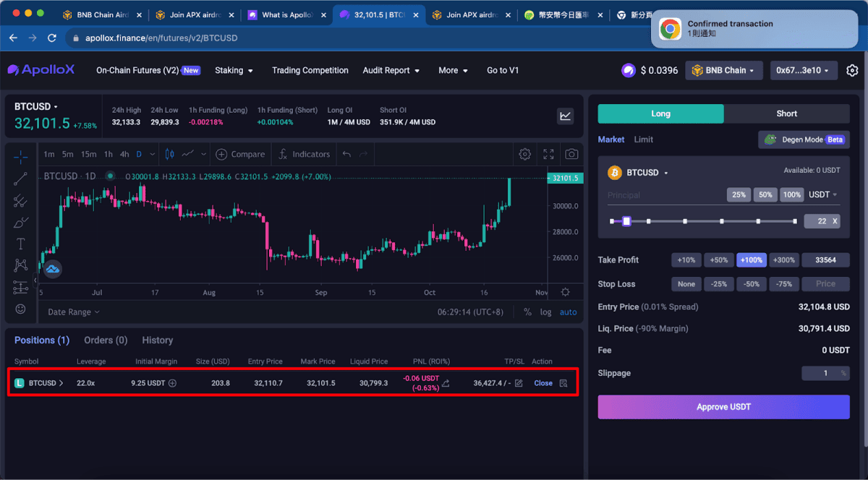The width and height of the screenshot is (868, 480).
Task: Click the Approve USDT button
Action: pos(723,407)
